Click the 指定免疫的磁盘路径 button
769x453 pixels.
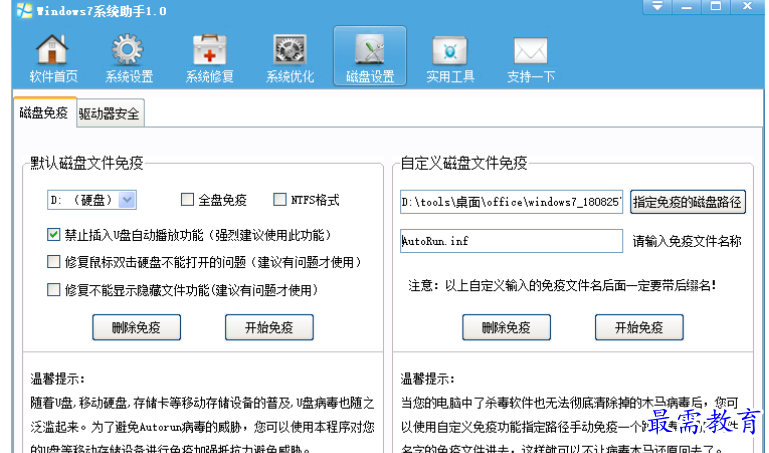tap(688, 202)
